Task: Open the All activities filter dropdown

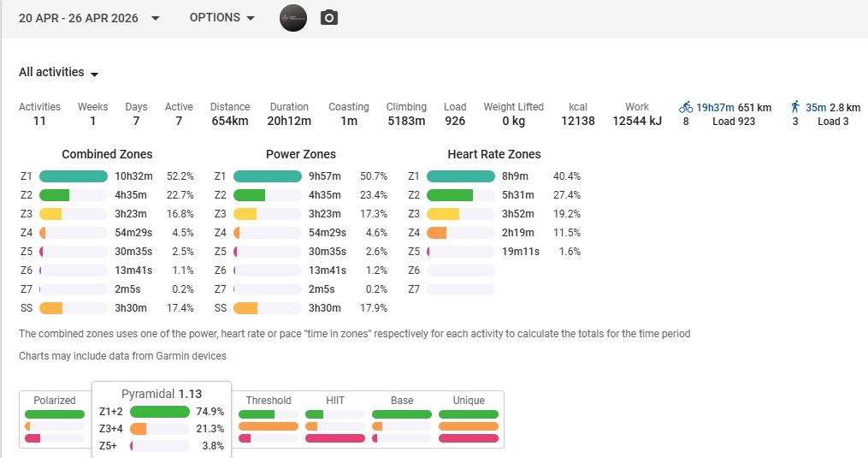Action: click(x=59, y=73)
